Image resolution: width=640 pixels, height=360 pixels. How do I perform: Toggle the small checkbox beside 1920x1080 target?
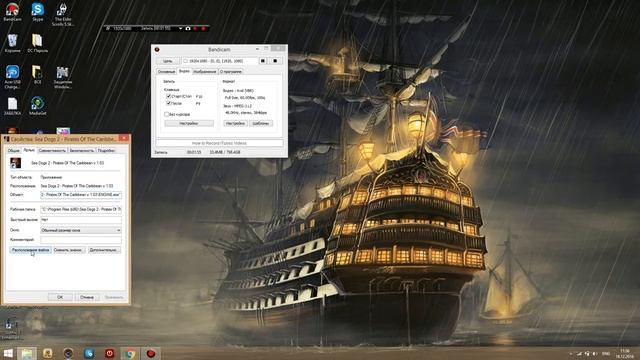[185, 61]
